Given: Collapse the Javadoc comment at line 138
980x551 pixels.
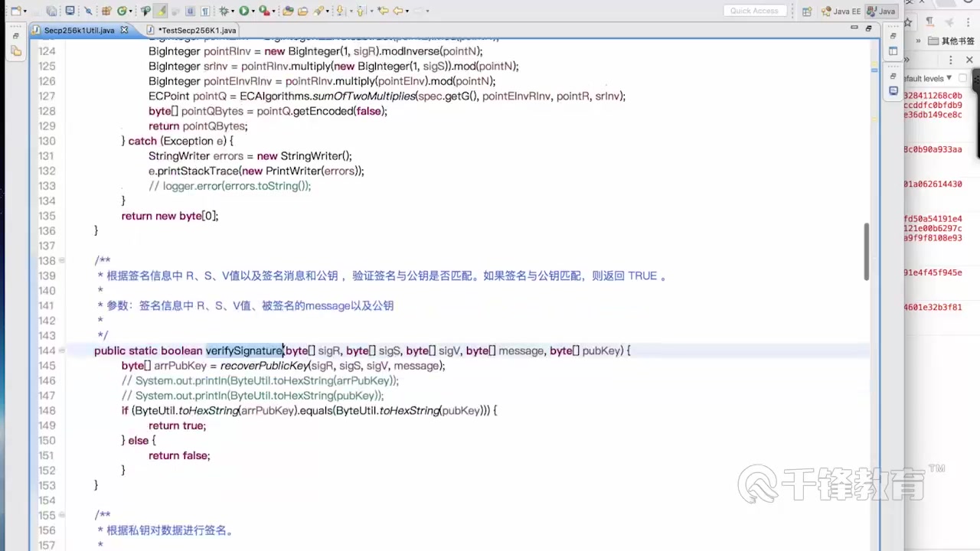Looking at the screenshot, I should click(x=62, y=261).
